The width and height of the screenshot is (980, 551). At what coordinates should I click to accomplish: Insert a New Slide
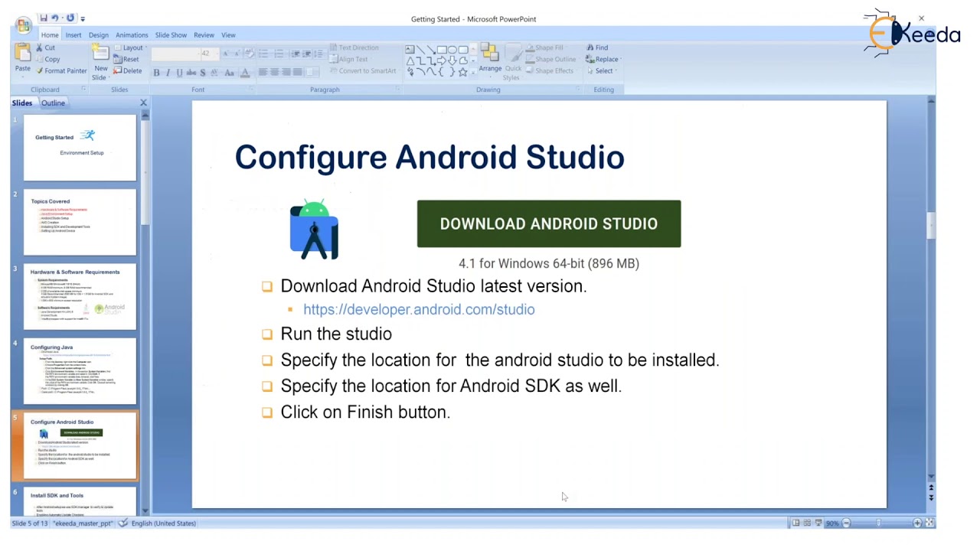(100, 62)
